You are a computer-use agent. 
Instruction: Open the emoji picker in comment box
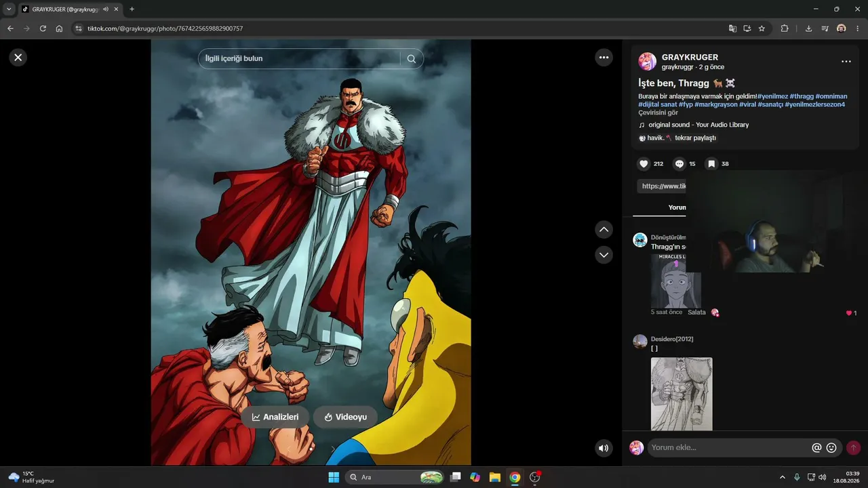[831, 448]
